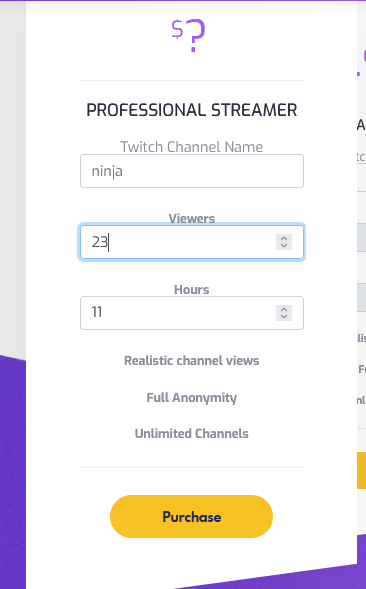
Task: Click the Full Anonymity feature text
Action: [192, 397]
